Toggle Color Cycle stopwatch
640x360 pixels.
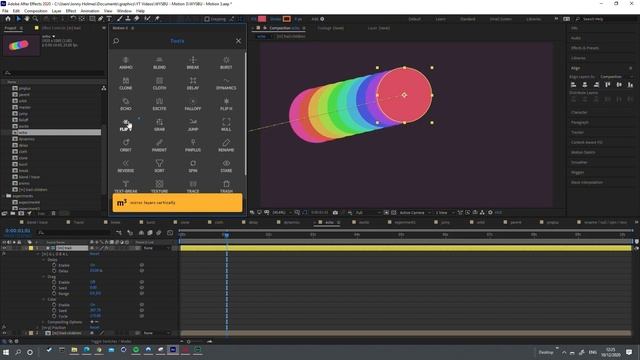point(54,316)
